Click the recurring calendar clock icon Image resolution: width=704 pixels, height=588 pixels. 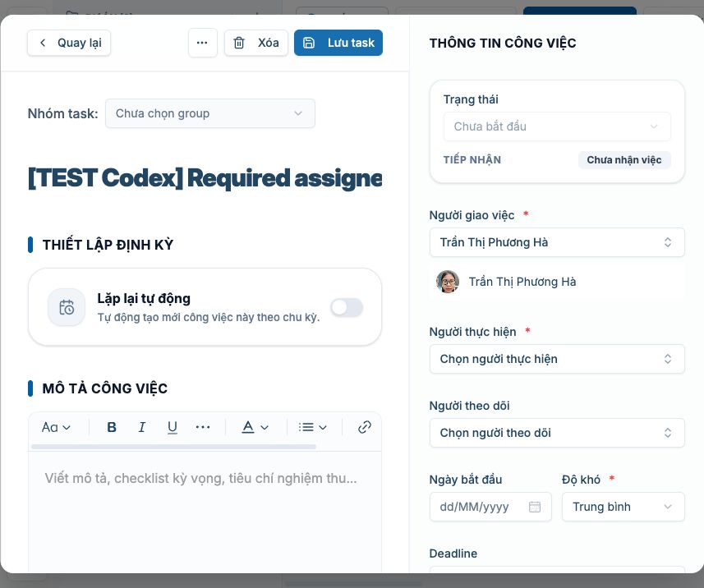pos(67,307)
